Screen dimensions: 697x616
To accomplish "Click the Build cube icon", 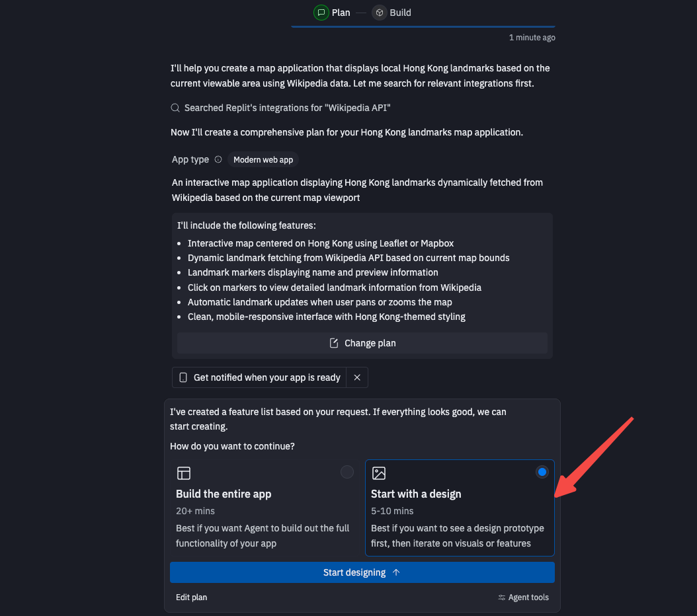I will [379, 13].
